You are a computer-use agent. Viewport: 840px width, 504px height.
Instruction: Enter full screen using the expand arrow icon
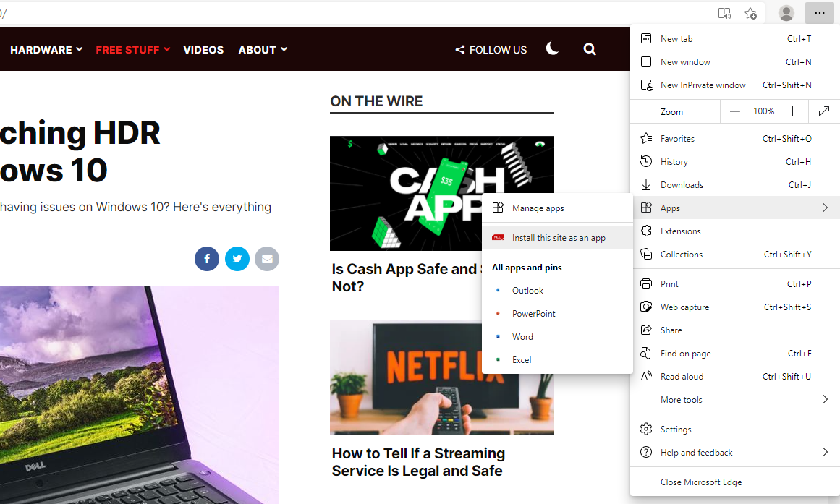pos(824,111)
